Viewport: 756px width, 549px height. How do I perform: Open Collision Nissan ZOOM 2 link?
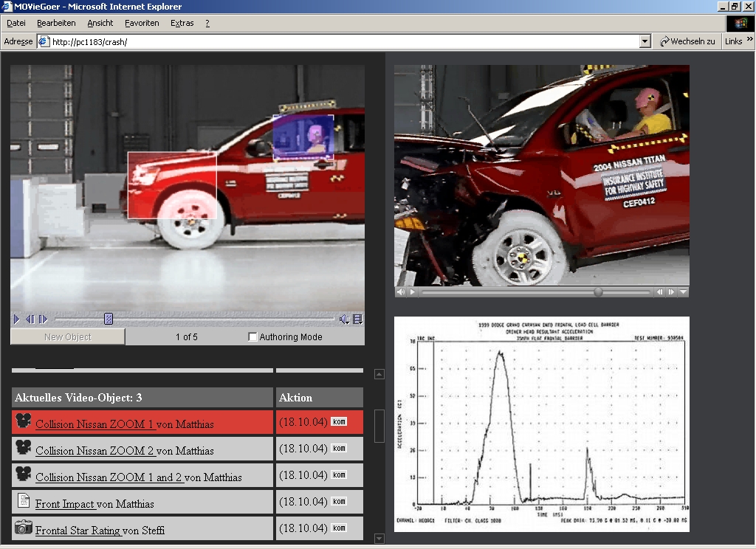pyautogui.click(x=95, y=451)
